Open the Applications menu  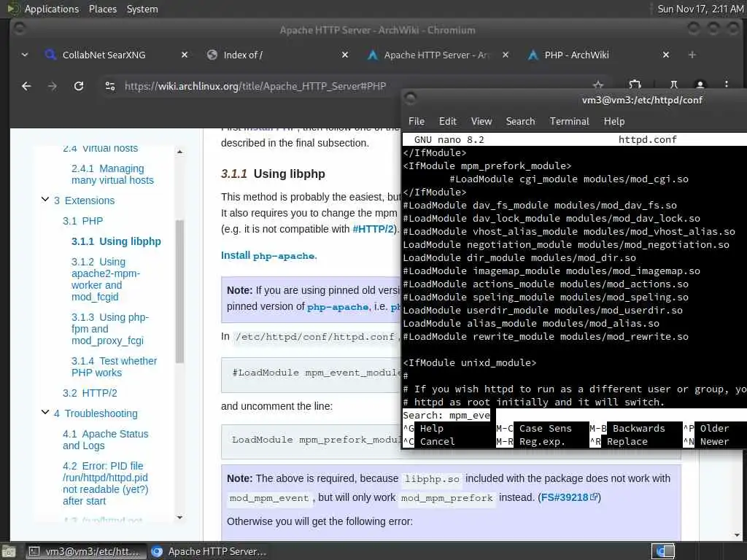click(52, 9)
